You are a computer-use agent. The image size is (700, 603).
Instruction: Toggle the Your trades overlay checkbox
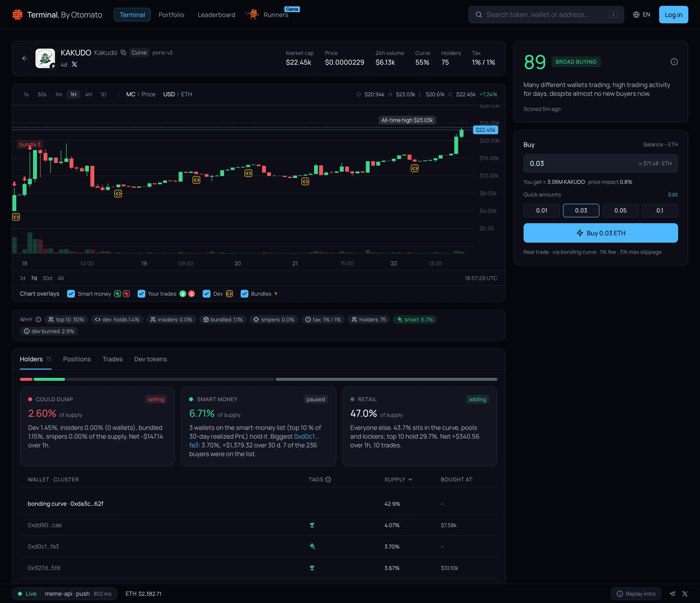(141, 294)
